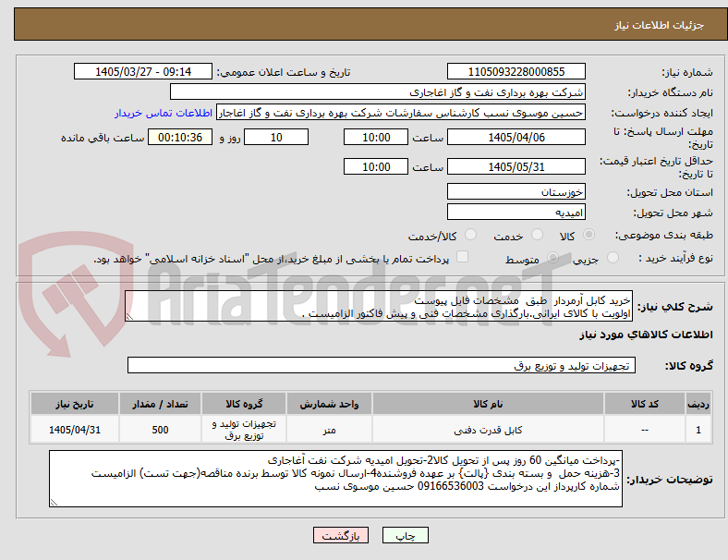
Task: Click the price validity date 1405/05/31
Action: click(516, 166)
